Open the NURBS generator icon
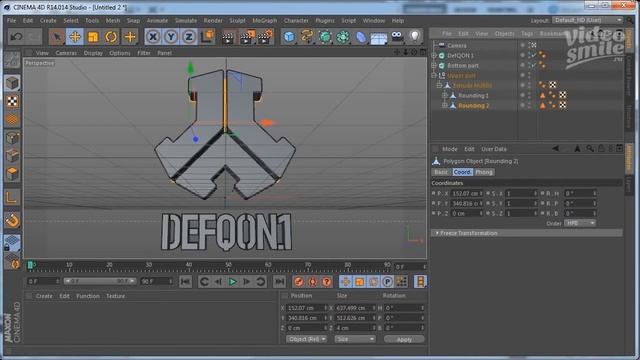 pos(325,37)
